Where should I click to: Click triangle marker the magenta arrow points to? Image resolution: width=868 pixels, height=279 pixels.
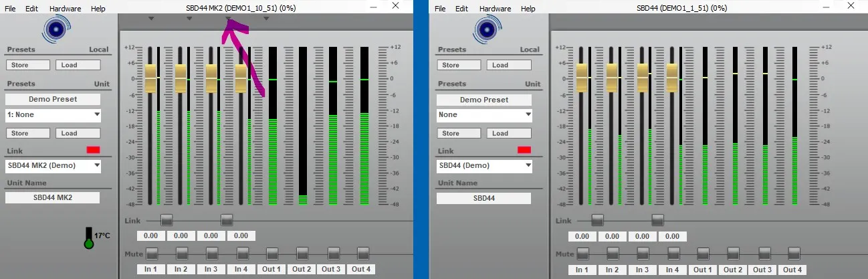tap(228, 19)
